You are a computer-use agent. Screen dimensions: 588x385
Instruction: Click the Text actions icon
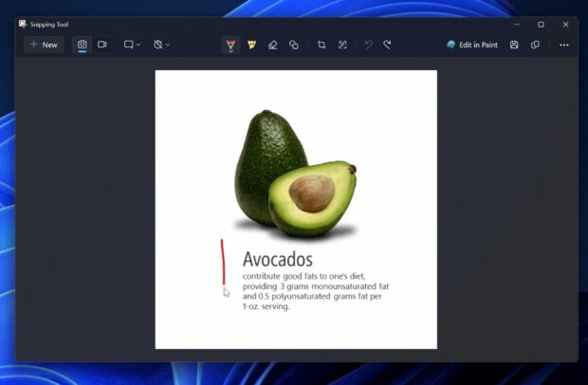click(342, 45)
